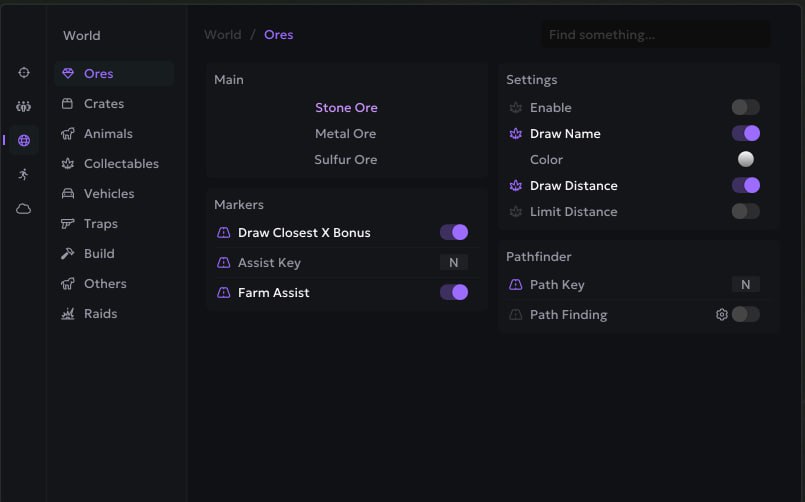Disable the Draw Closest X Bonus switch
The width and height of the screenshot is (805, 502).
453,233
